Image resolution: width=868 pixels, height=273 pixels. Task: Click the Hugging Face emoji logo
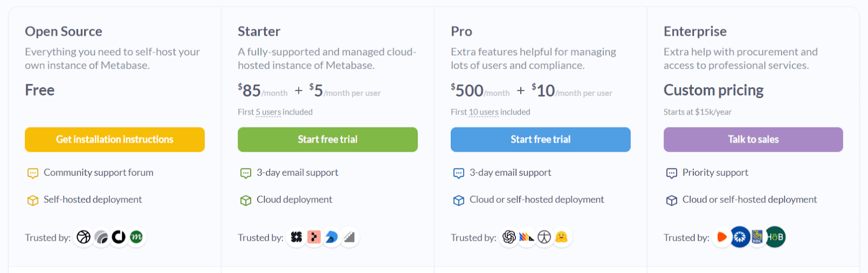pyautogui.click(x=562, y=237)
